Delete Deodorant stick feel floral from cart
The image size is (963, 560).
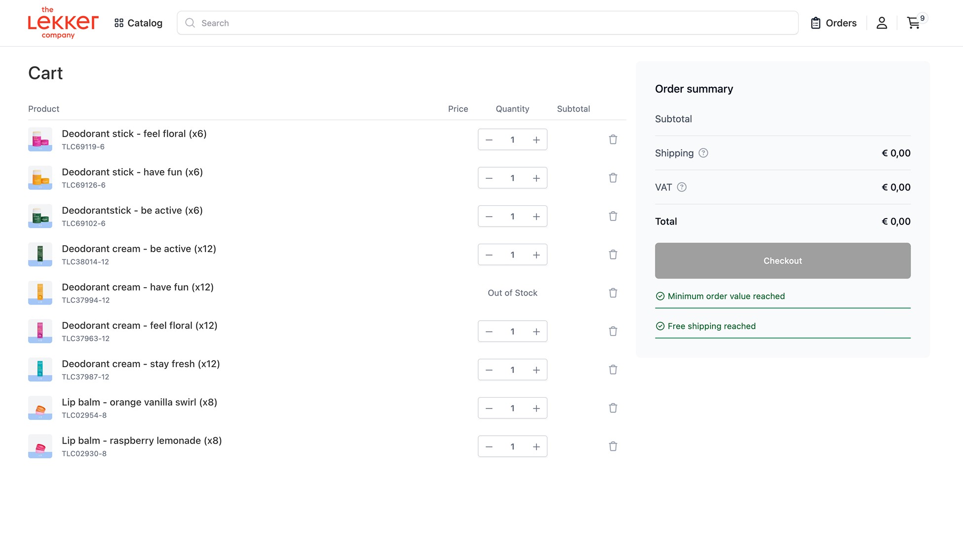click(x=613, y=140)
